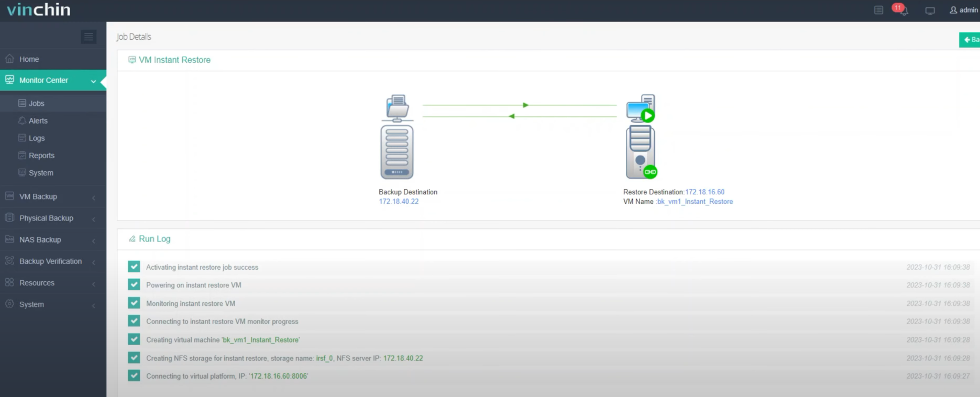Click the Alerts bell icon in sidebar

22,120
